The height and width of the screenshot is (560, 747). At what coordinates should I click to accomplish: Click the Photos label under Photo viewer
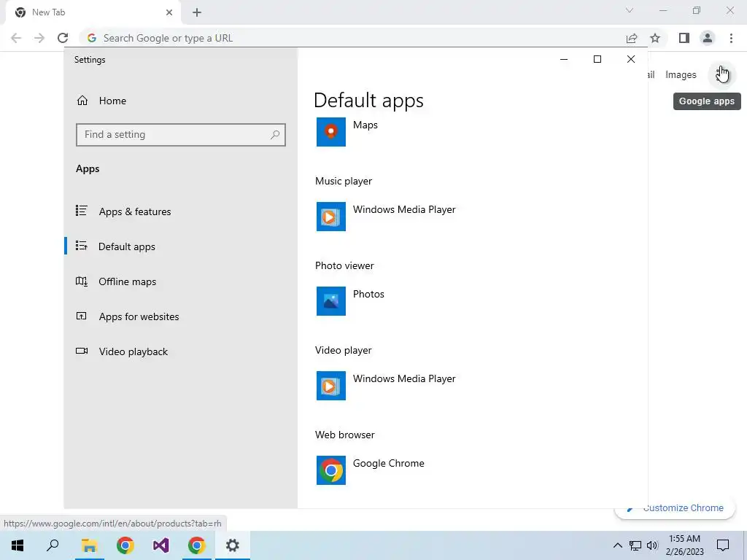pos(368,294)
